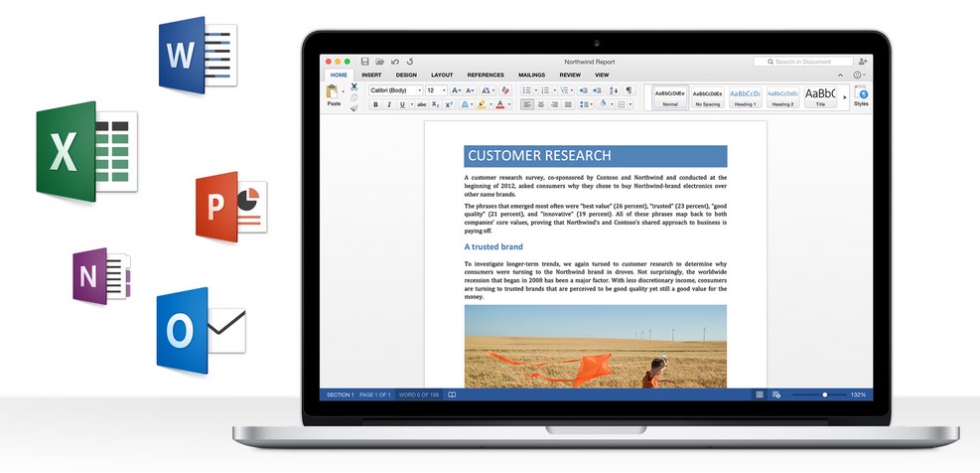Decrease paragraph indent
This screenshot has width=980, height=473.
click(x=583, y=90)
